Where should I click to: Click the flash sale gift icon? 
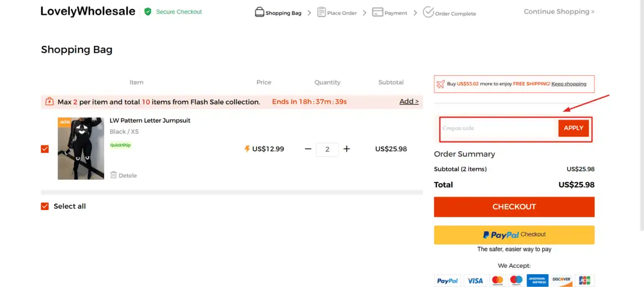(49, 101)
